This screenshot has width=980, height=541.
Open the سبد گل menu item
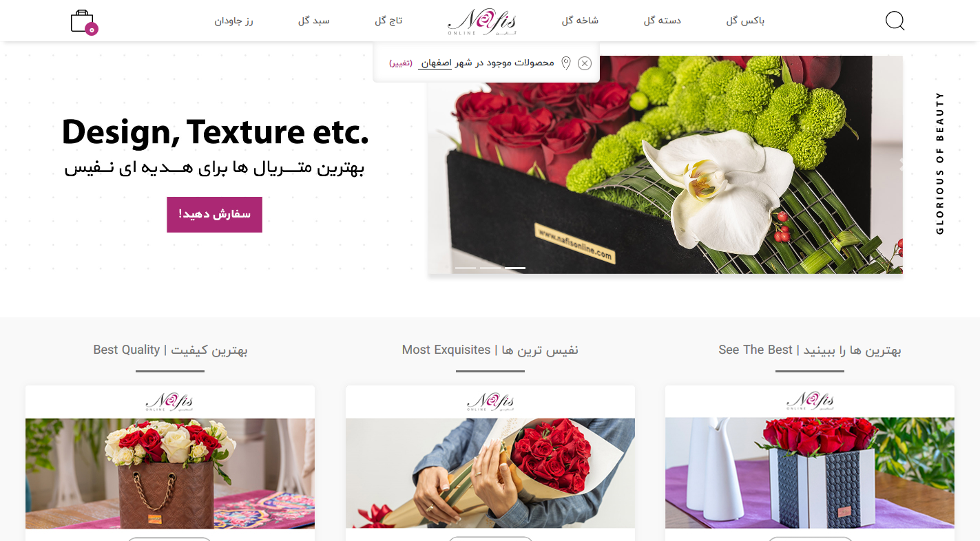314,21
